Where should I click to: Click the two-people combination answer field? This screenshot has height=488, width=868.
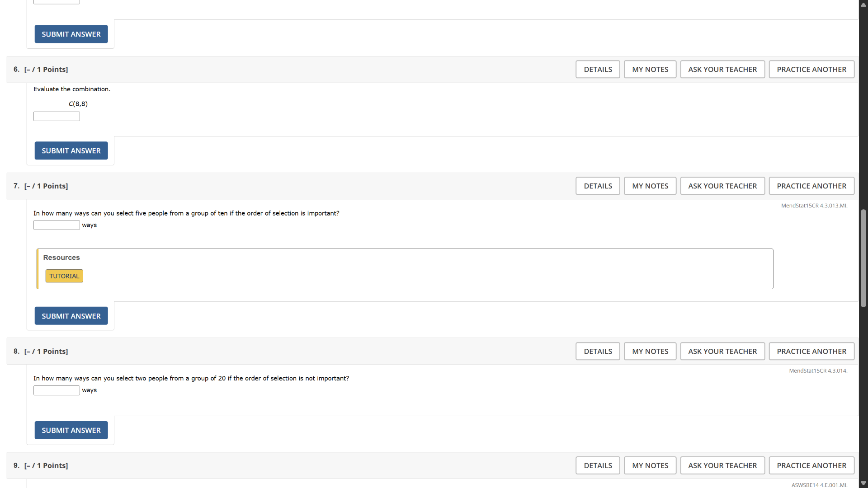coord(57,390)
